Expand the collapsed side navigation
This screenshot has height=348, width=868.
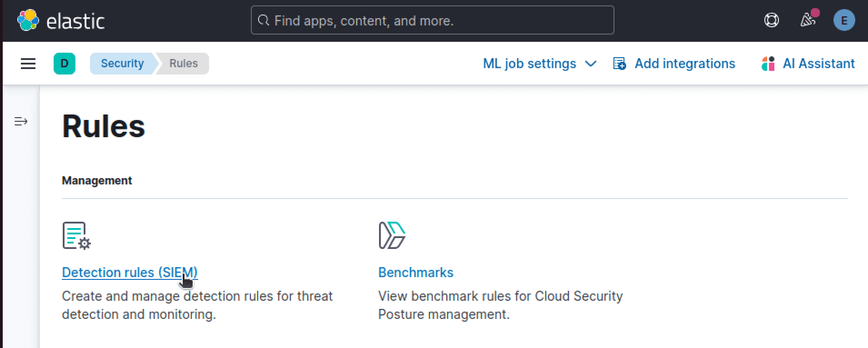pos(21,121)
